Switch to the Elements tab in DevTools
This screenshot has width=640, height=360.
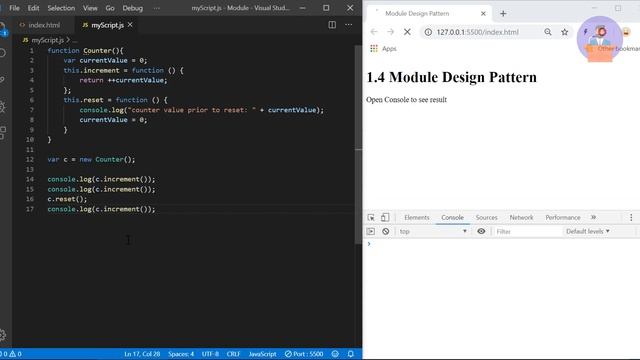coord(417,218)
